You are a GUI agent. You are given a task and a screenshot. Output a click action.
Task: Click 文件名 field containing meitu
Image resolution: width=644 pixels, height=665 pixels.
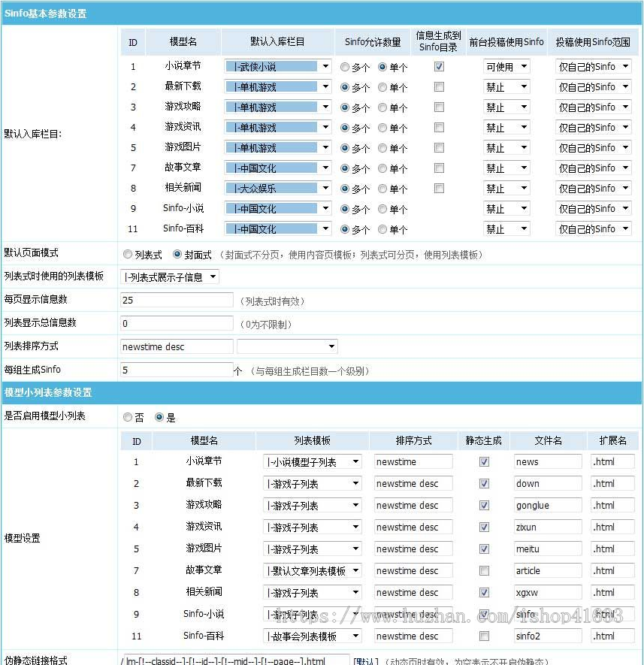tap(548, 549)
